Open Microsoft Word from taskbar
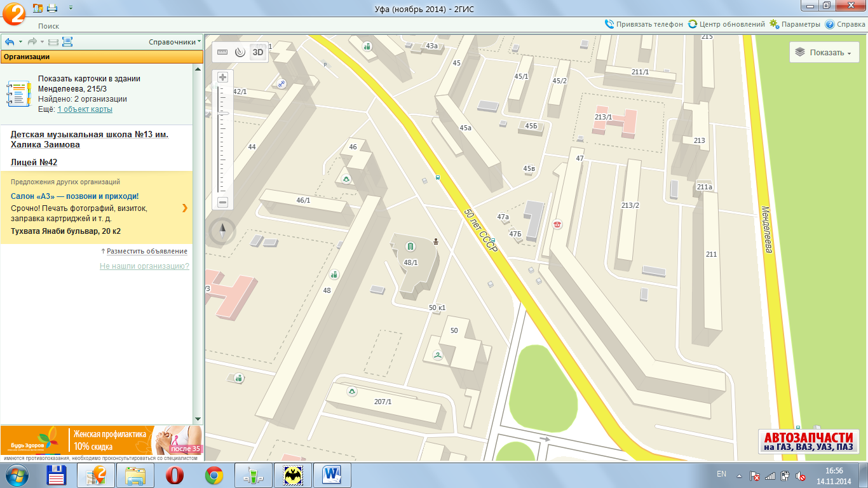Image resolution: width=868 pixels, height=488 pixels. coord(332,475)
